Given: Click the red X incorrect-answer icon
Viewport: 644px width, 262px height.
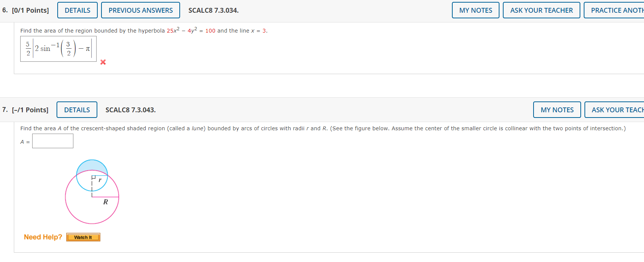Looking at the screenshot, I should point(103,62).
